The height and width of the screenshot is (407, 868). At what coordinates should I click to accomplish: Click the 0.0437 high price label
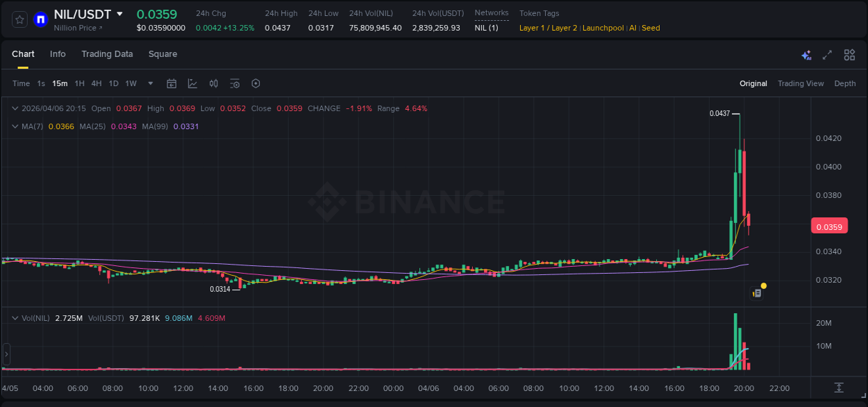pyautogui.click(x=719, y=113)
